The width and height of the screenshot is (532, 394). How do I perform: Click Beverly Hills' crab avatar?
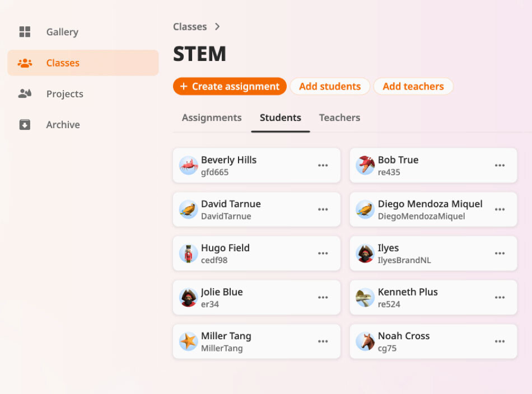coord(188,166)
